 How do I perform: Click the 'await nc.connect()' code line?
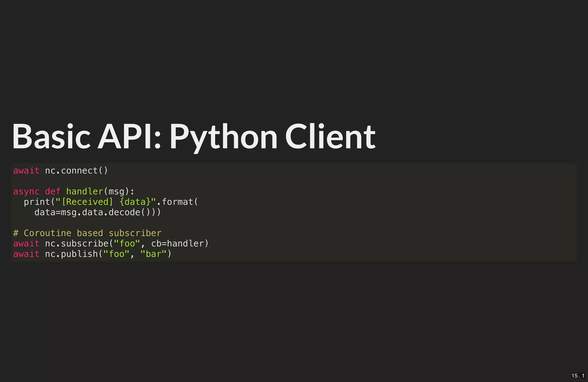[x=61, y=171]
